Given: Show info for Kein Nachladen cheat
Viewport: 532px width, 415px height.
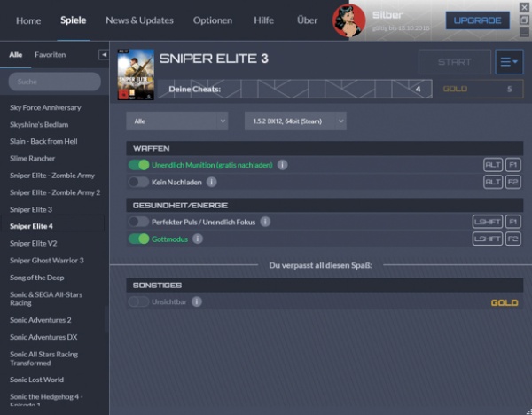Looking at the screenshot, I should [211, 182].
